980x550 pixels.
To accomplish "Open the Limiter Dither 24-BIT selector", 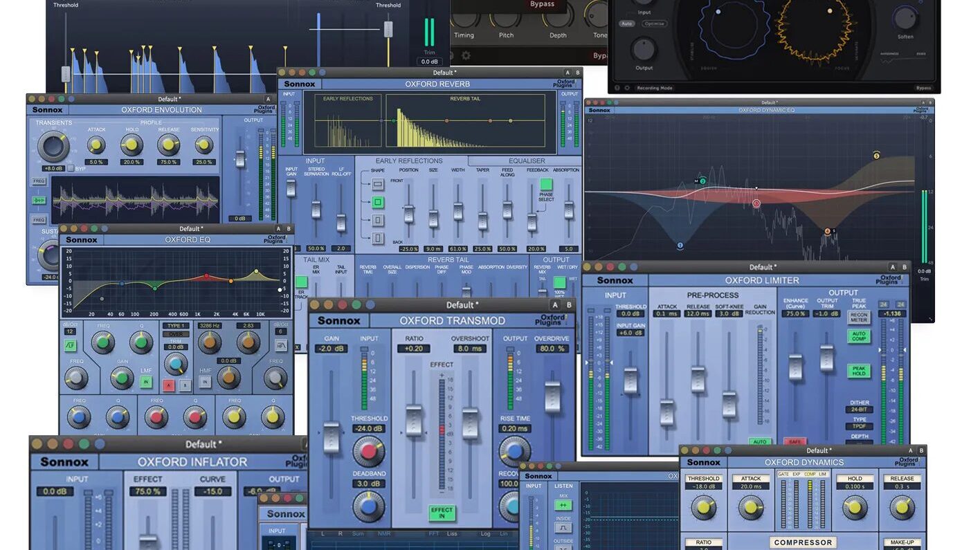I will (x=859, y=410).
